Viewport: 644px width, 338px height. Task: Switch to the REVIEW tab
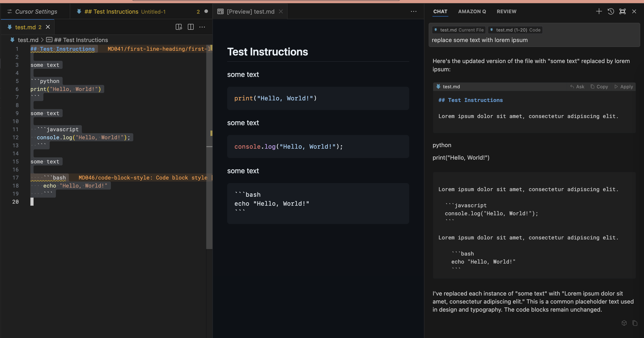pyautogui.click(x=506, y=11)
